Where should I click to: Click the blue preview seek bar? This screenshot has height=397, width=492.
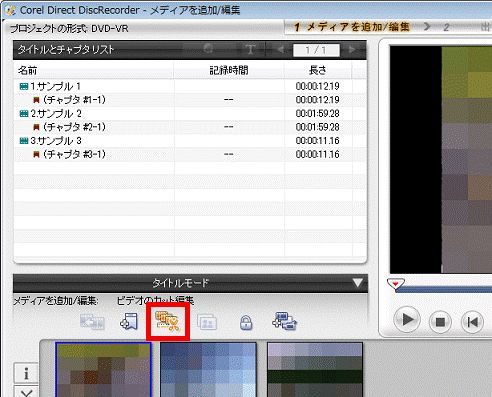click(444, 289)
